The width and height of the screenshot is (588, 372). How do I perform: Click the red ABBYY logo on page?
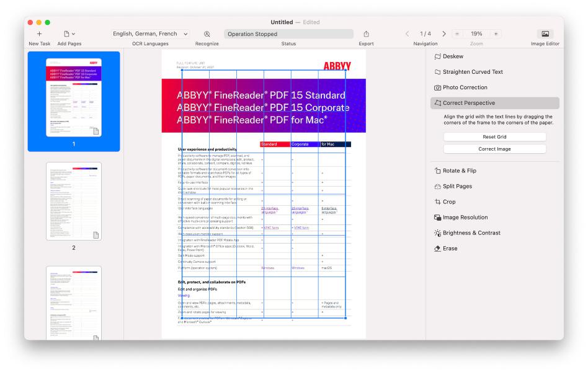[x=337, y=66]
